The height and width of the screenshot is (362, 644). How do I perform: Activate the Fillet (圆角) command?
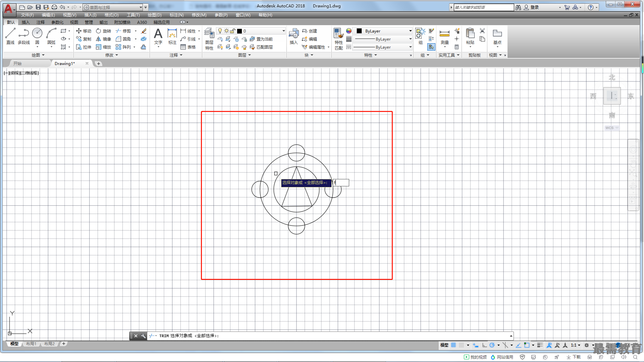pos(123,39)
